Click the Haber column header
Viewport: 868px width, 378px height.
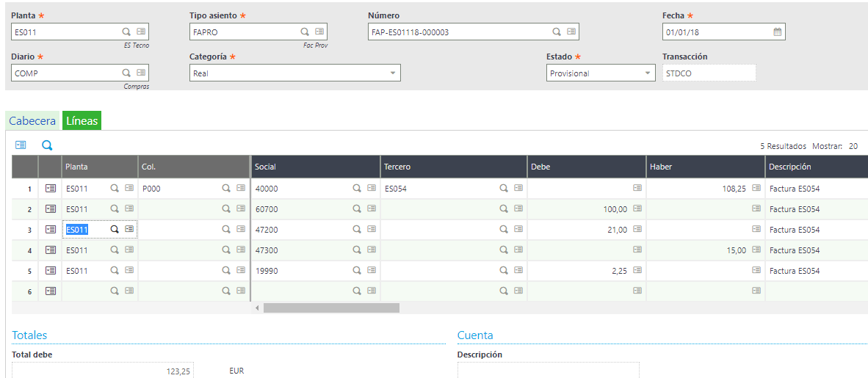coord(706,167)
